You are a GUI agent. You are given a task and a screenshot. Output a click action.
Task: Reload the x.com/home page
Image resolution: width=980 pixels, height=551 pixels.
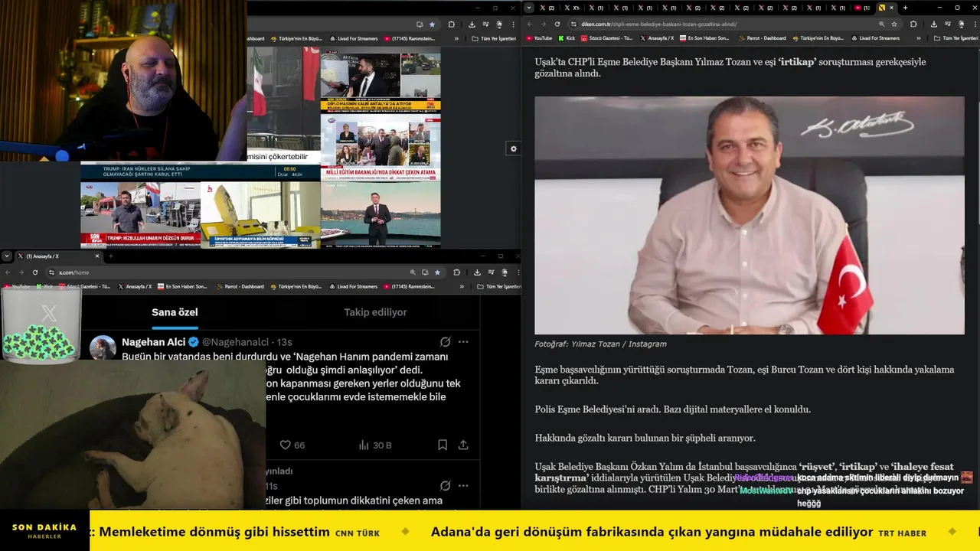tap(35, 272)
